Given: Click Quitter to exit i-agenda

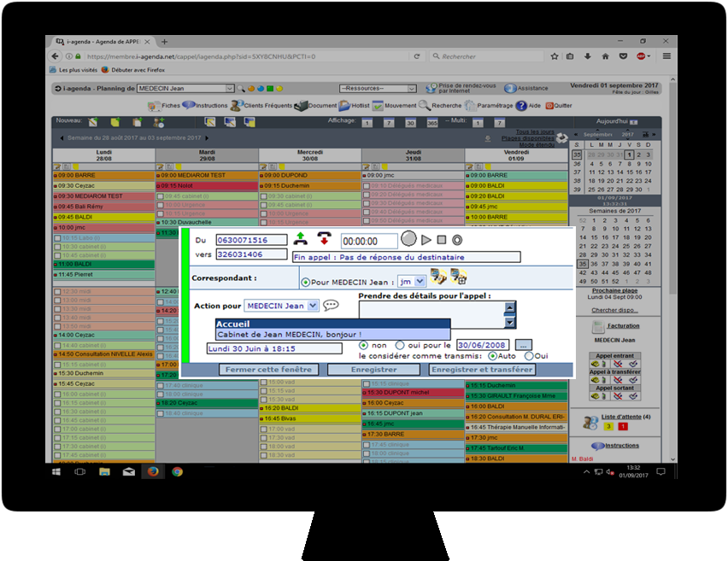Looking at the screenshot, I should (x=559, y=105).
